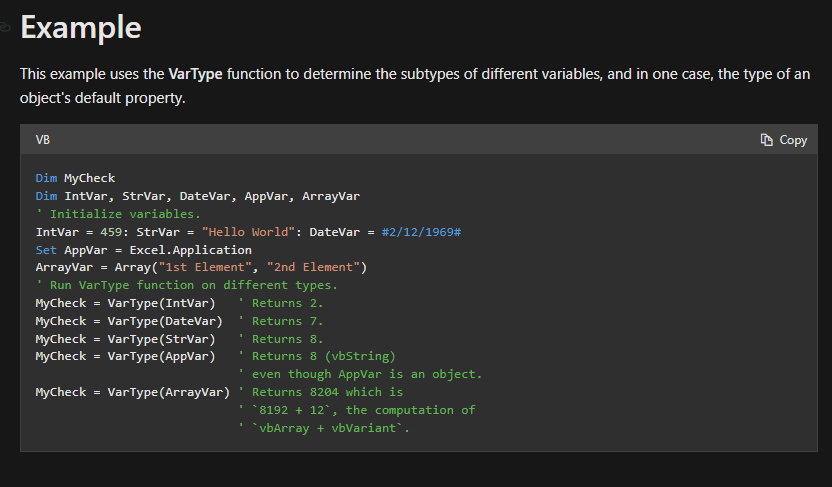Click 'MyCheck = VarType(IntVar)' code

pos(125,303)
